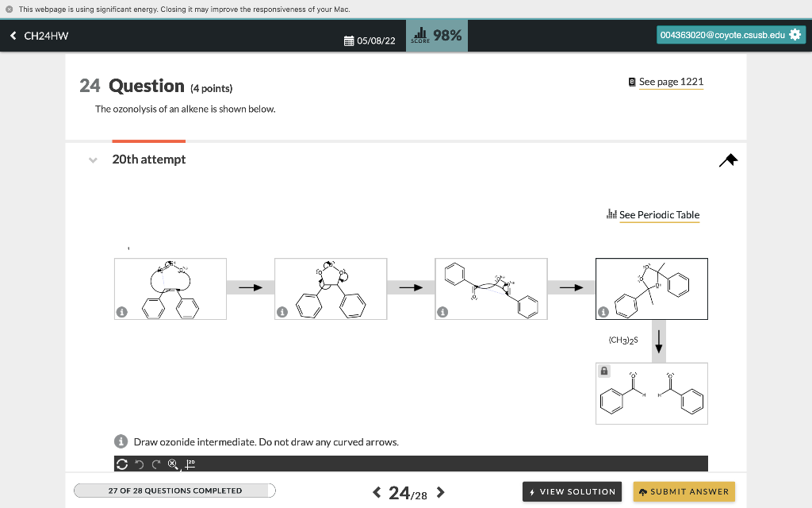
Task: Click the info icon on the first mechanism panel
Action: pyautogui.click(x=121, y=312)
